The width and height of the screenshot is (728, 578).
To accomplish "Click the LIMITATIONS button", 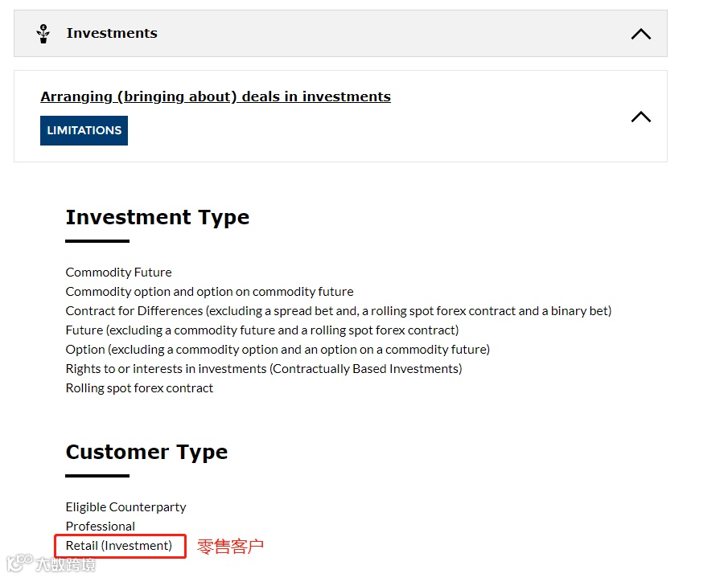I will click(x=84, y=130).
